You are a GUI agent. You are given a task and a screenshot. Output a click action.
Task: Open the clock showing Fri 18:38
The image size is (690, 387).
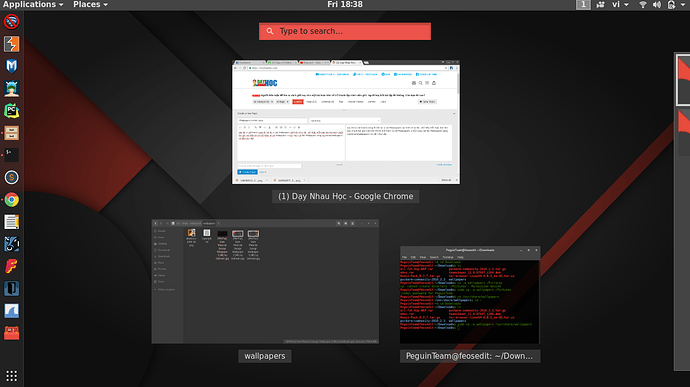345,4
